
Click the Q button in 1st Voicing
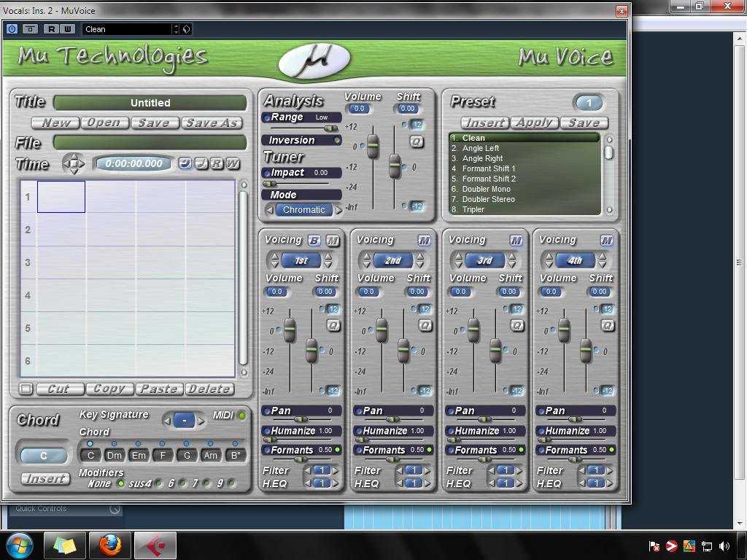pos(333,326)
